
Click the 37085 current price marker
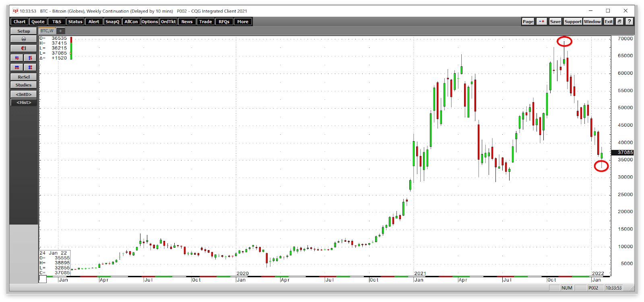623,152
